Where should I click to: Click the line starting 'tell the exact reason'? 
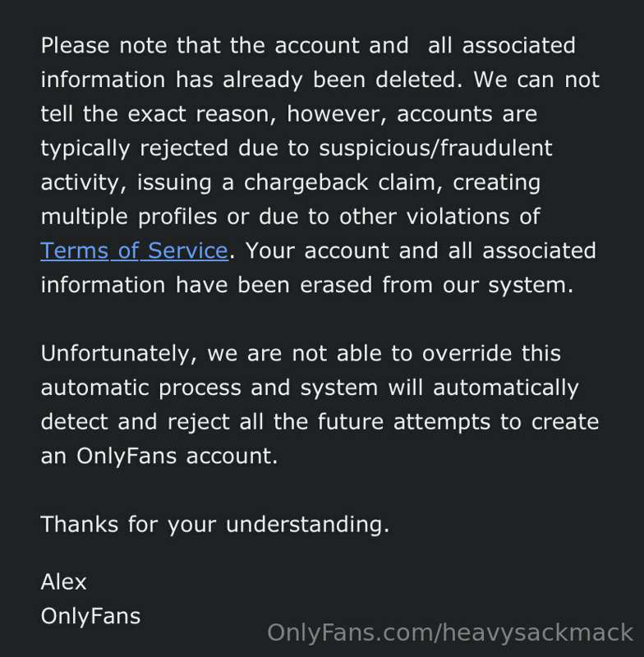point(288,114)
